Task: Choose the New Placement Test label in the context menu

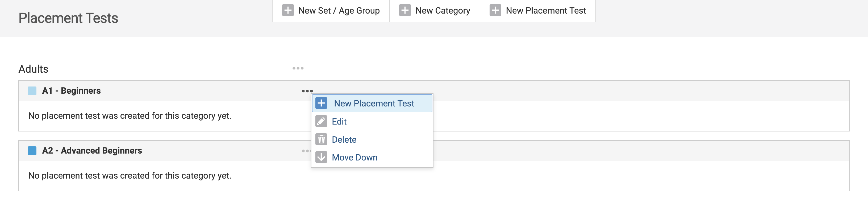Action: point(374,104)
